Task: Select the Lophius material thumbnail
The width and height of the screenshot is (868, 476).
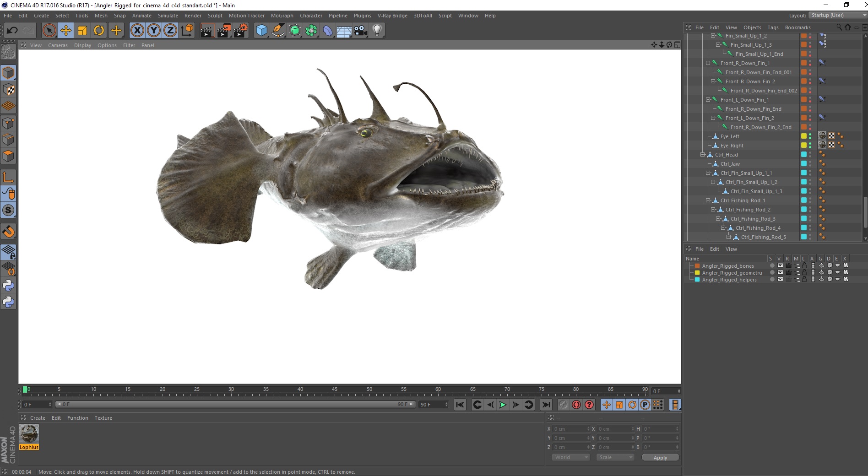Action: coord(29,433)
